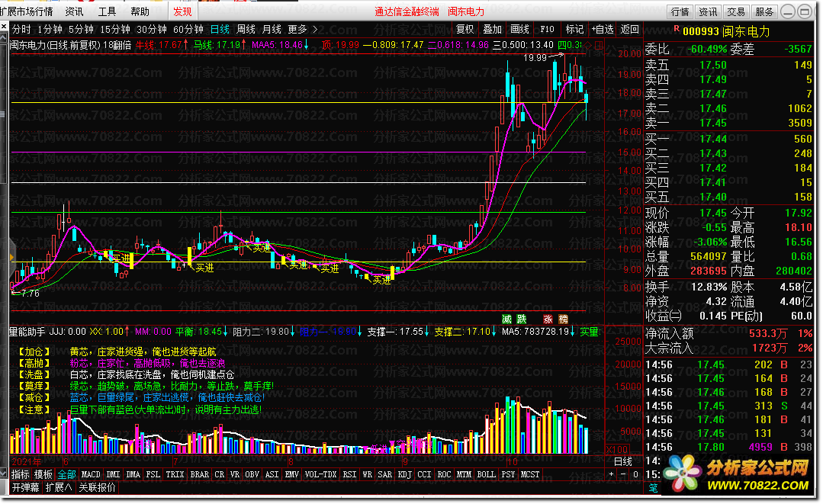The width and height of the screenshot is (823, 504).
Task: Select the 周线 weekly period
Action: click(246, 30)
